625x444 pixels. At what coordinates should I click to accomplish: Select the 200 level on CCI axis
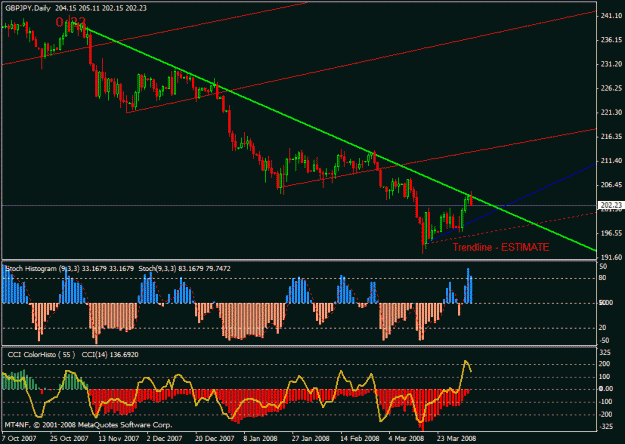(605, 364)
